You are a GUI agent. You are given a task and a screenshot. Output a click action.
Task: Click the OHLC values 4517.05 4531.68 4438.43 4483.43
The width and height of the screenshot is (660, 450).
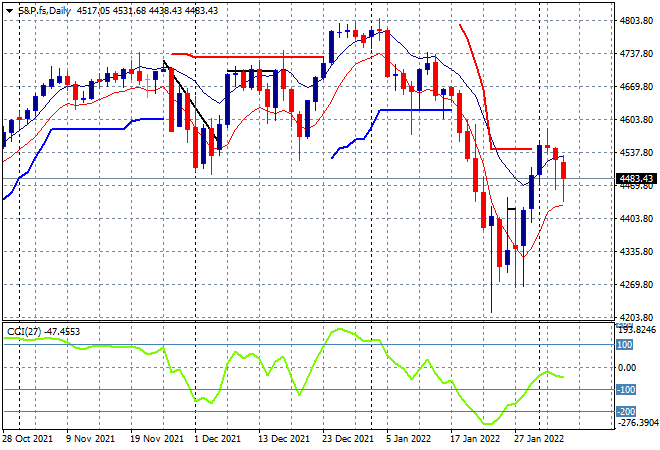pos(147,11)
